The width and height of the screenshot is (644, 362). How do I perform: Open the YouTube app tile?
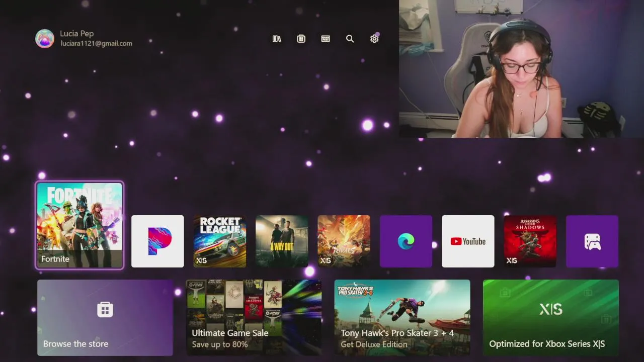tap(468, 241)
